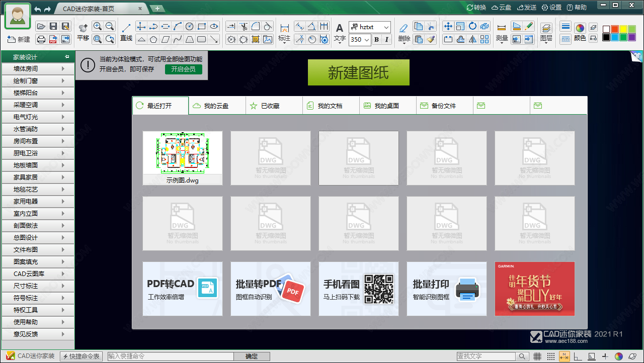Expand the 厨电卫浴 sidebar category
This screenshot has width=644, height=363.
[38, 153]
